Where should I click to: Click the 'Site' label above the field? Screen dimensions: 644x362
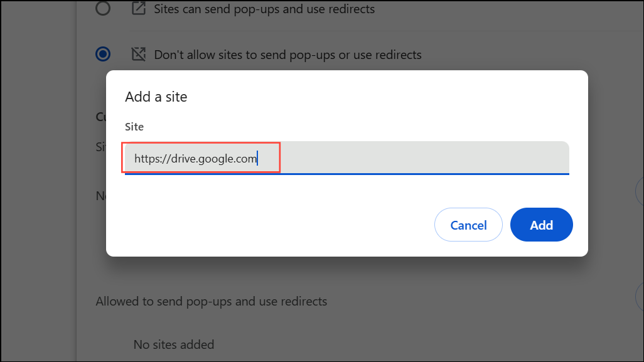point(134,127)
